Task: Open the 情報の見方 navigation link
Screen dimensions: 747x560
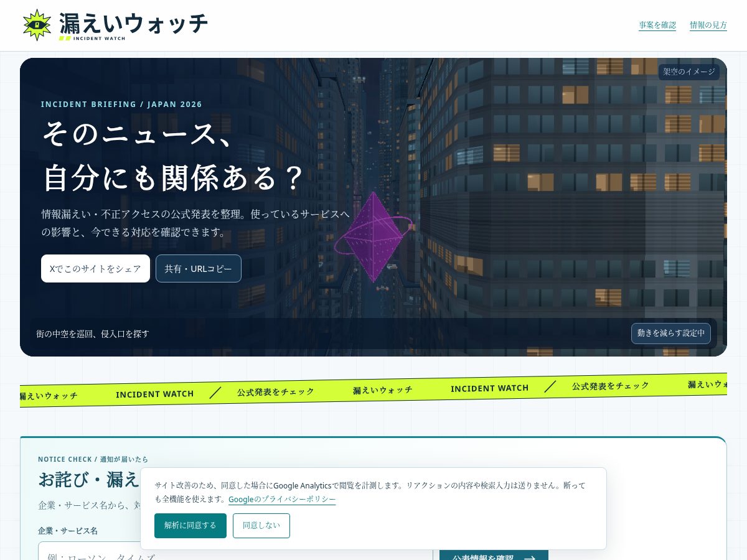Action: (708, 26)
